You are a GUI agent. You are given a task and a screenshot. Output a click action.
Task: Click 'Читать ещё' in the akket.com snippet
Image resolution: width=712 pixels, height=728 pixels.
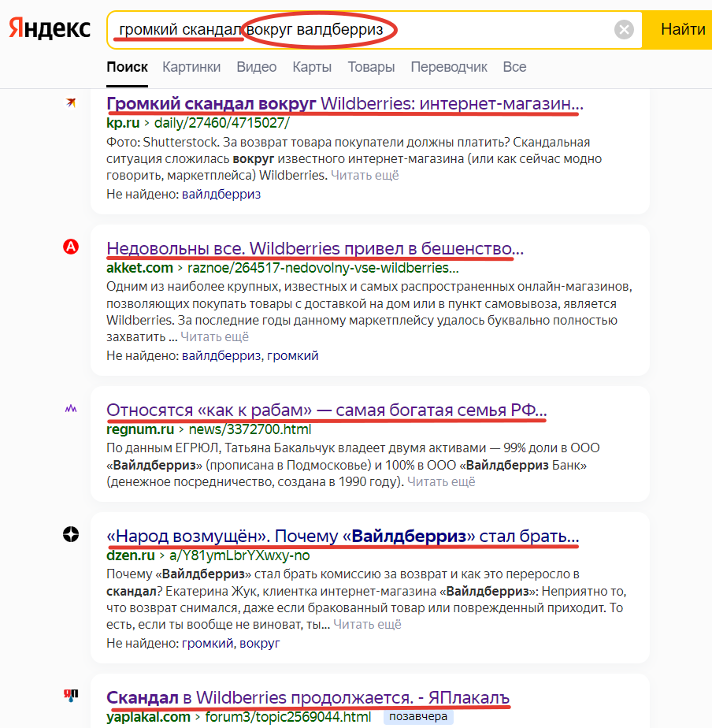click(x=214, y=336)
